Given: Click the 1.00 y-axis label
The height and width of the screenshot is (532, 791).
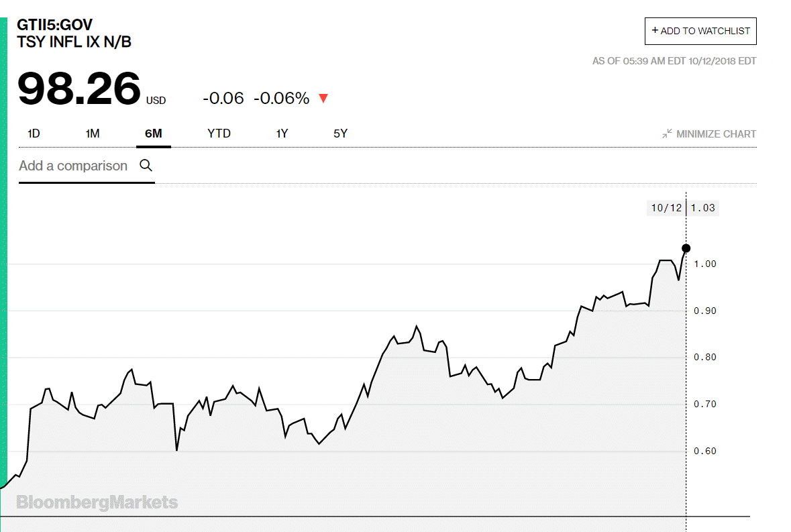Looking at the screenshot, I should coord(705,264).
